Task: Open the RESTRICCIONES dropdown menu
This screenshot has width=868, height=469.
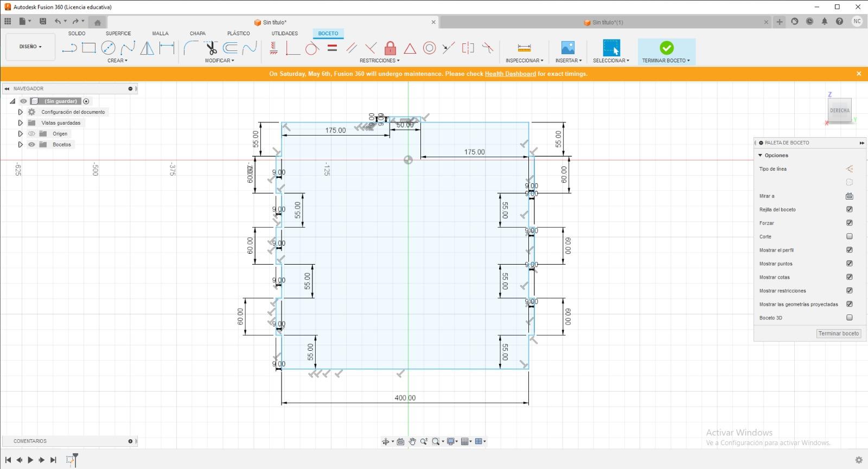Action: click(x=380, y=61)
